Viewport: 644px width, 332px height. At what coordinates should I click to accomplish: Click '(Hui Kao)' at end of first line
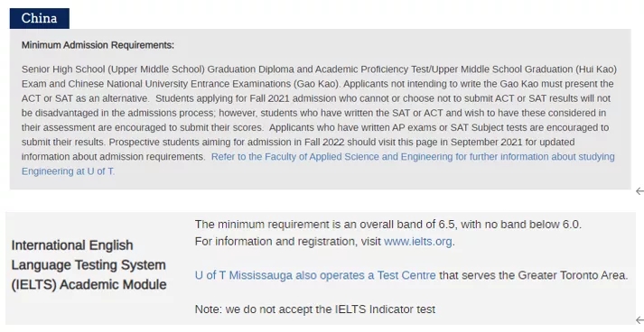596,69
